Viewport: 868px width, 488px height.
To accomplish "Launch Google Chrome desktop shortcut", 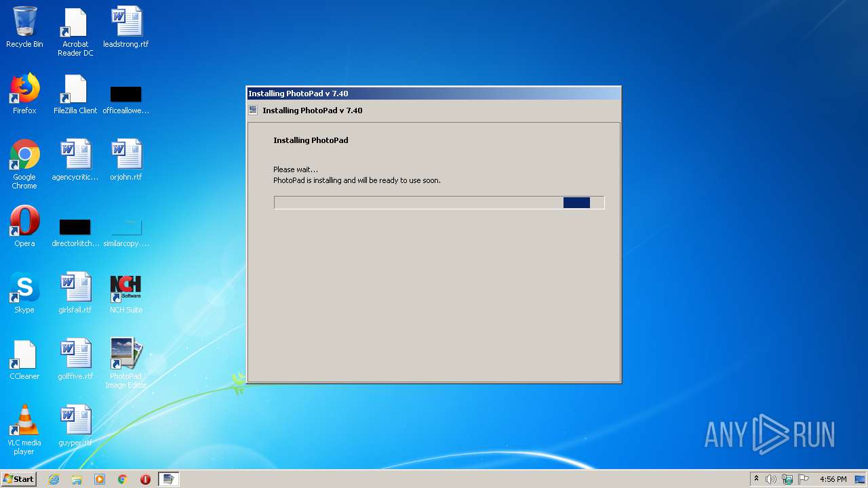I will pos(24,165).
